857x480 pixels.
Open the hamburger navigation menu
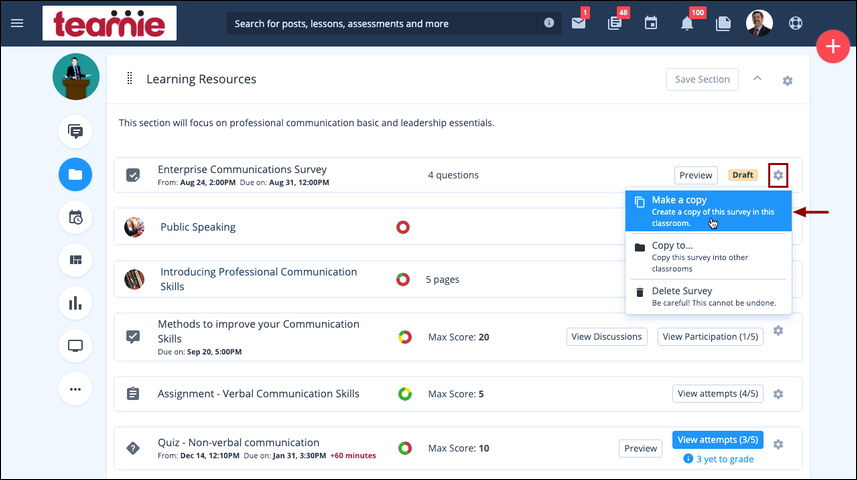click(17, 23)
